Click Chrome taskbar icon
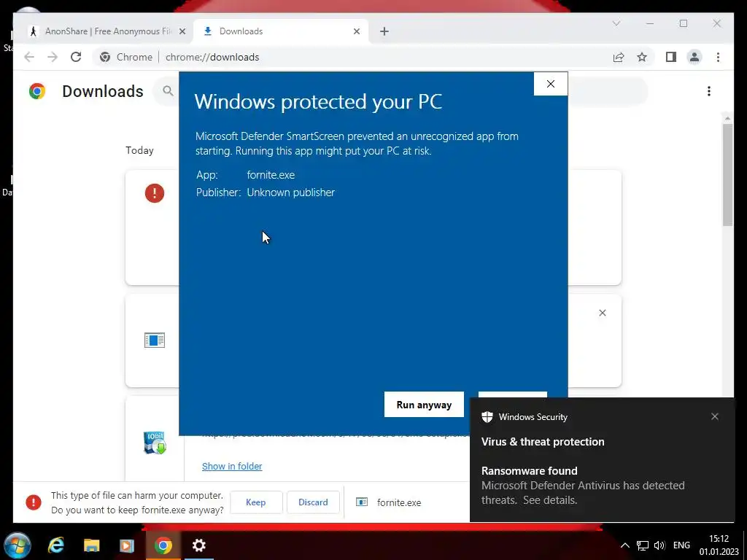This screenshot has width=747, height=560. point(163,545)
